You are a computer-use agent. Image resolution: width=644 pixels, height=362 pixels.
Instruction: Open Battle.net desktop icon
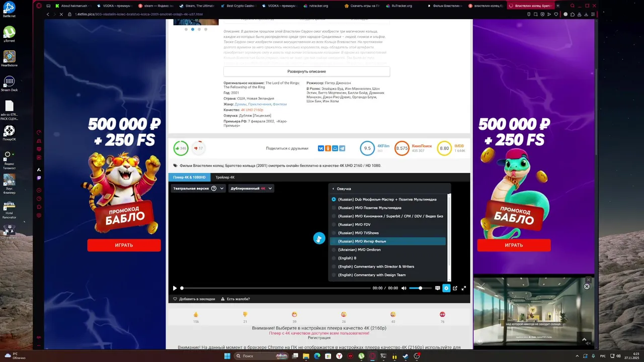click(x=9, y=10)
